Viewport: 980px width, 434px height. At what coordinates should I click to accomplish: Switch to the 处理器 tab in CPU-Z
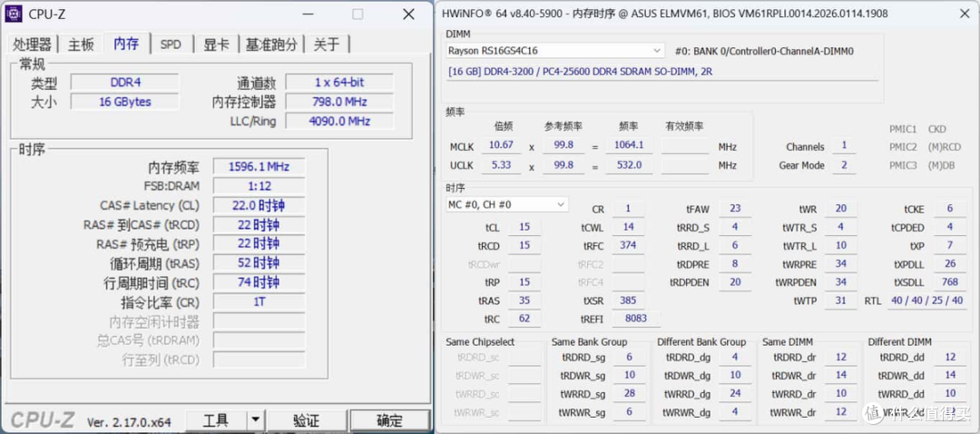(33, 44)
